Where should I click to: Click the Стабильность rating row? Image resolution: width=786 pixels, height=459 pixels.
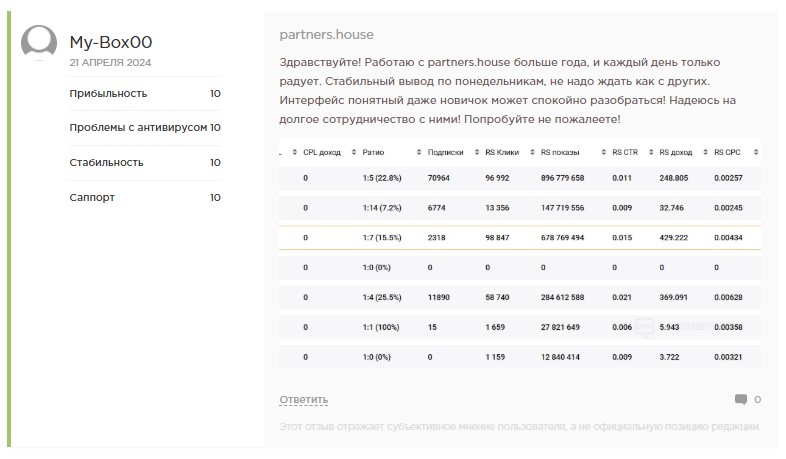[145, 163]
